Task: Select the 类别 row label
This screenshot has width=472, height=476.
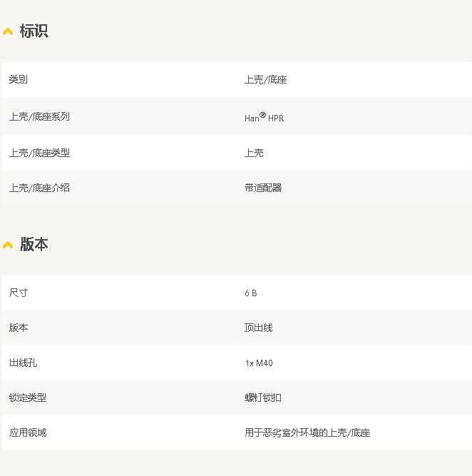Action: coord(19,79)
